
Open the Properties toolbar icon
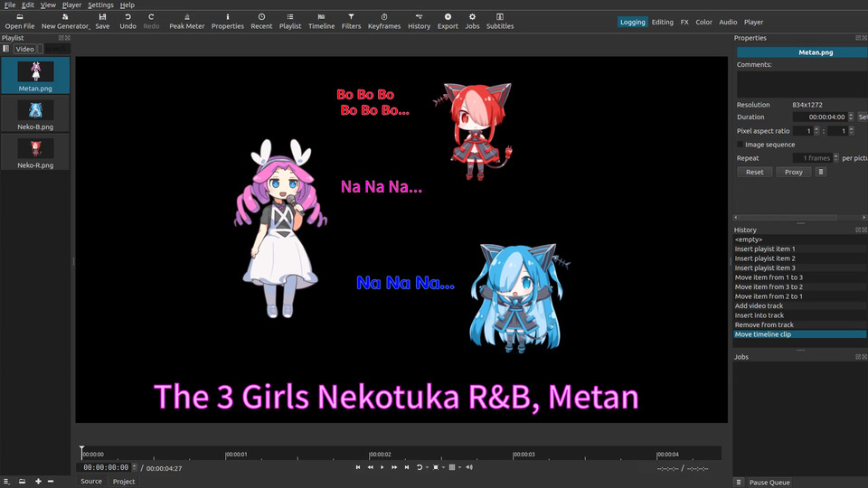pyautogui.click(x=228, y=22)
